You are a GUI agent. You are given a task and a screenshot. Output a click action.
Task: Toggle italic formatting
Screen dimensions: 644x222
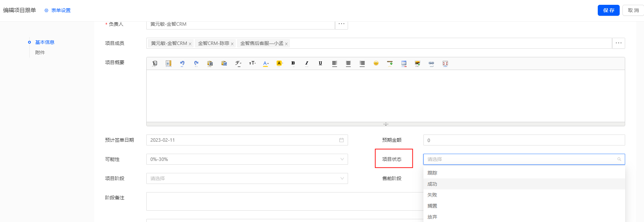(307, 63)
